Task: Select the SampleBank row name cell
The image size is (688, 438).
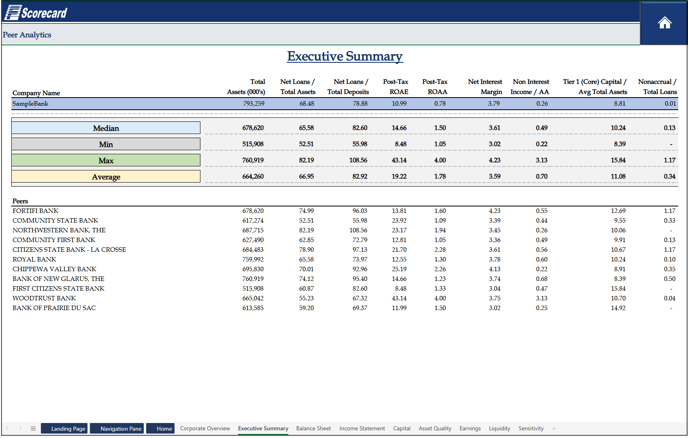Action: point(30,104)
